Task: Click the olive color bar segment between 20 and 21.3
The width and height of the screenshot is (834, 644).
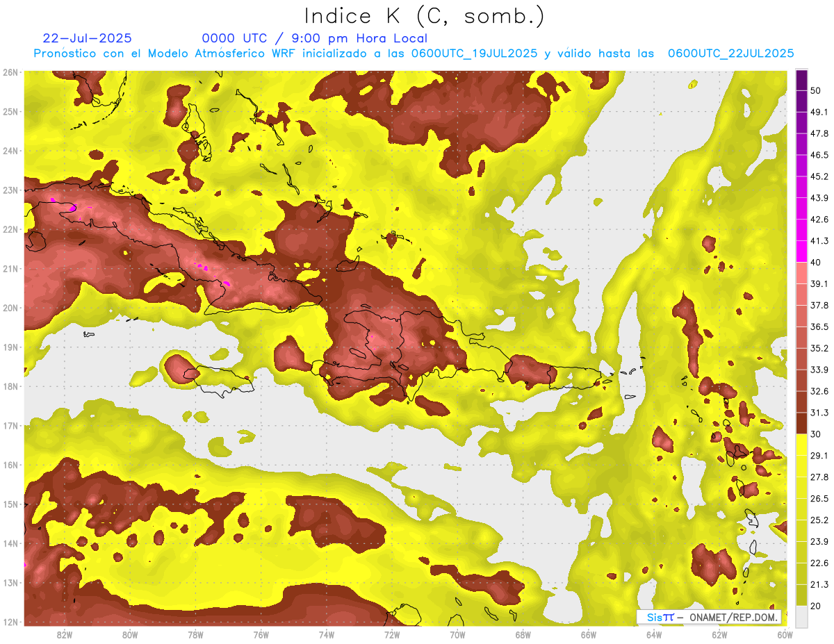Action: point(801,595)
